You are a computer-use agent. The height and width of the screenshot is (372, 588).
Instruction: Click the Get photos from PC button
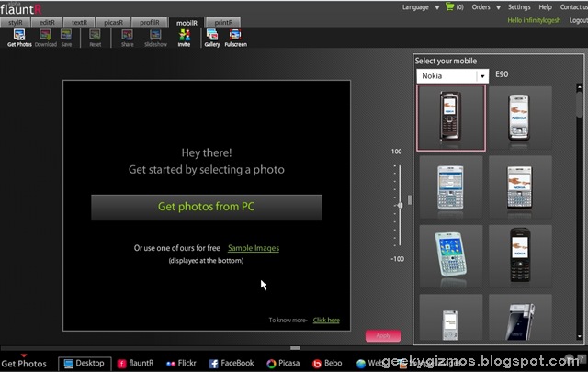(x=207, y=207)
